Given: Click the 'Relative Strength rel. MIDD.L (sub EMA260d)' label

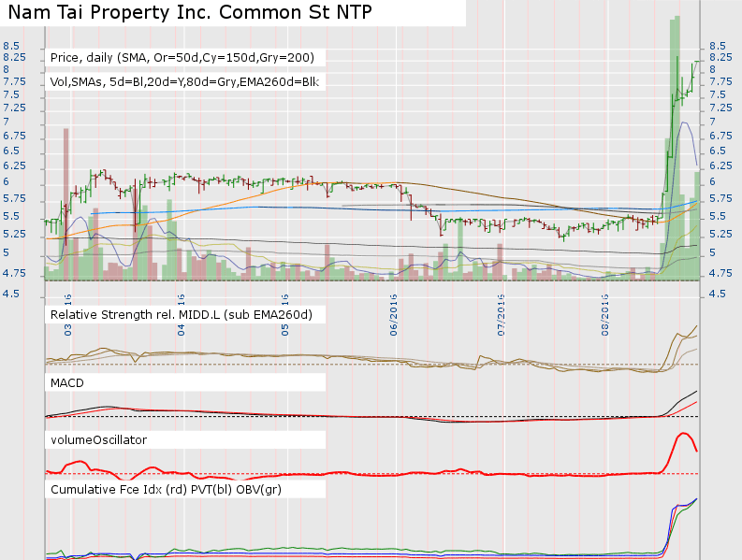Looking at the screenshot, I should [182, 314].
